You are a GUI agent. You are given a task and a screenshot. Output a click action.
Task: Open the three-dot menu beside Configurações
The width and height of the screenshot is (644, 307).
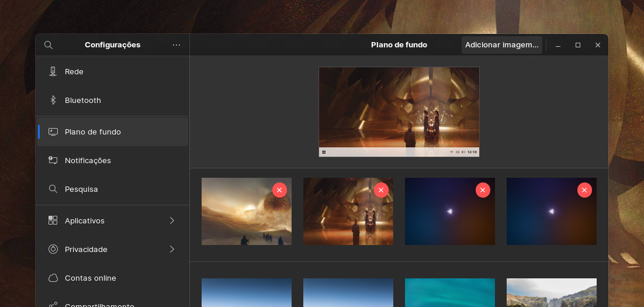[176, 45]
